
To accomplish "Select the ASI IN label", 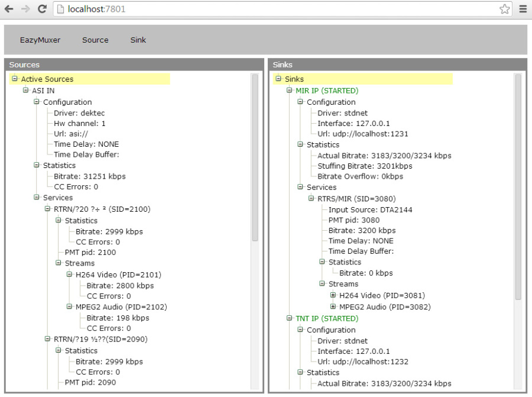I will [43, 91].
